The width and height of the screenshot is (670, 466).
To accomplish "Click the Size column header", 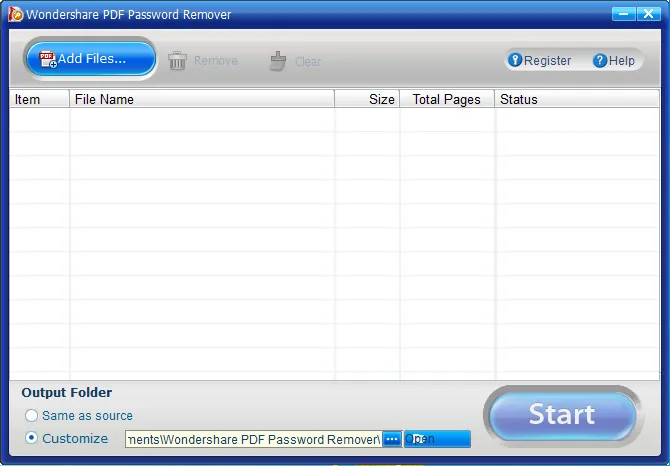I will click(x=367, y=99).
